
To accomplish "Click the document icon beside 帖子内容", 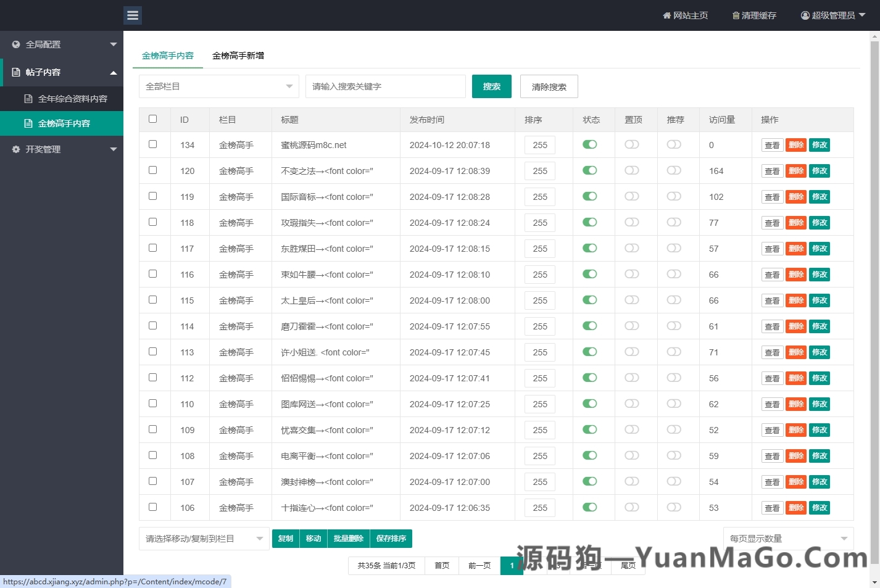I will [x=15, y=72].
